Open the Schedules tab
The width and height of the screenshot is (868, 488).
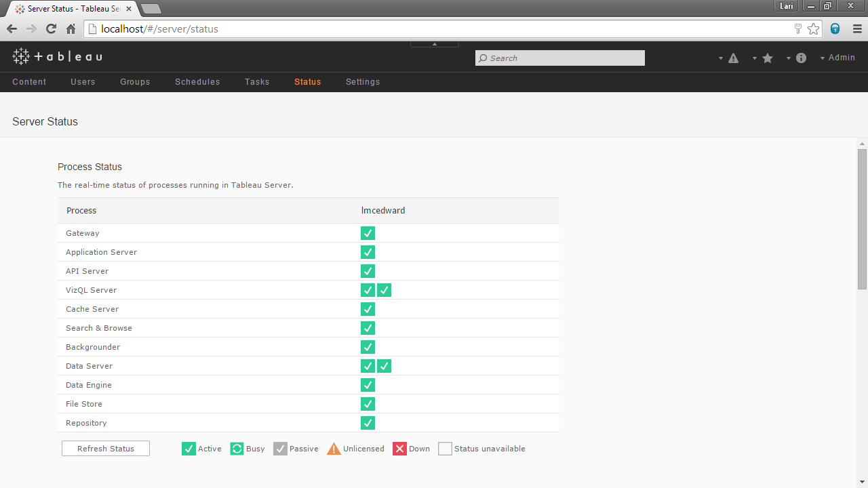pos(197,82)
